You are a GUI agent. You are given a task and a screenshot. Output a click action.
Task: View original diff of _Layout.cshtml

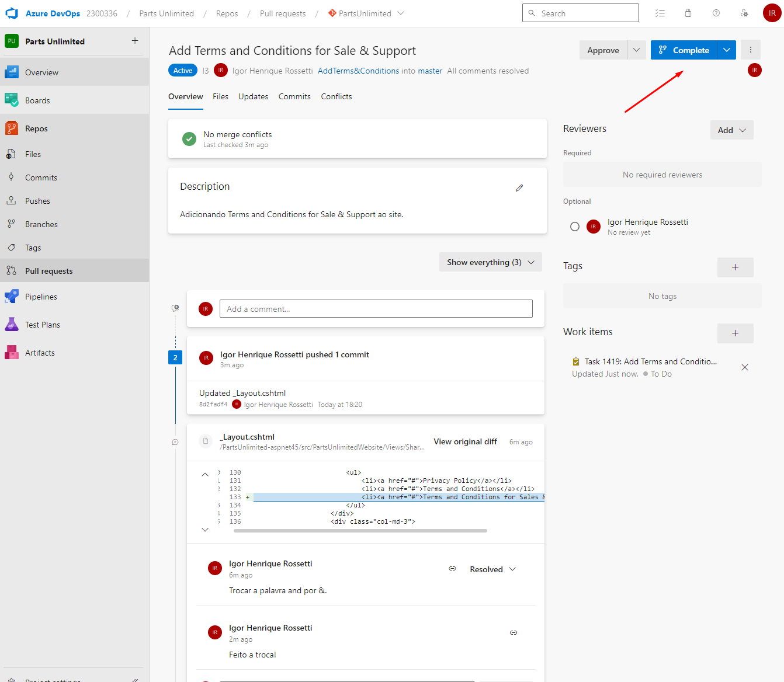tap(465, 441)
